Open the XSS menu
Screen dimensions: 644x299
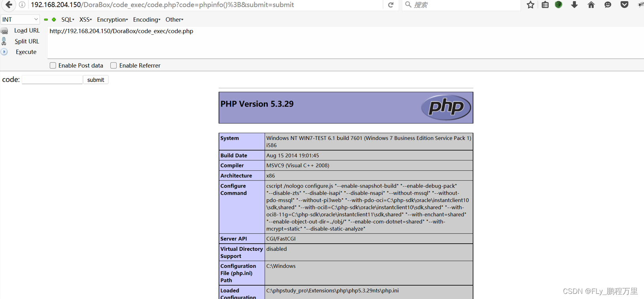(85, 19)
